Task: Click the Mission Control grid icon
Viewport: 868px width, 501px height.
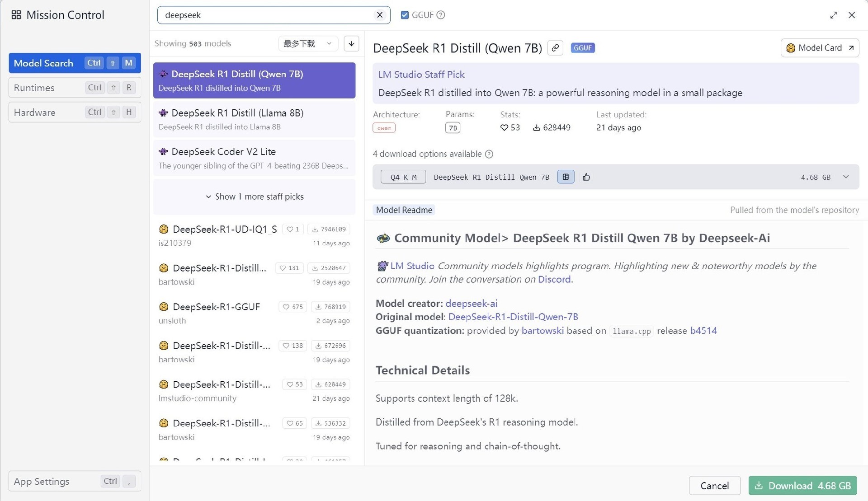Action: (16, 15)
